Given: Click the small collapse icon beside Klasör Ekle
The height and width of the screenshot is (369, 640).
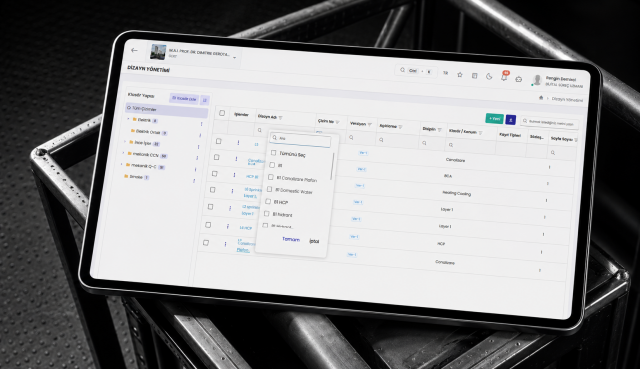Looking at the screenshot, I should pos(205,100).
